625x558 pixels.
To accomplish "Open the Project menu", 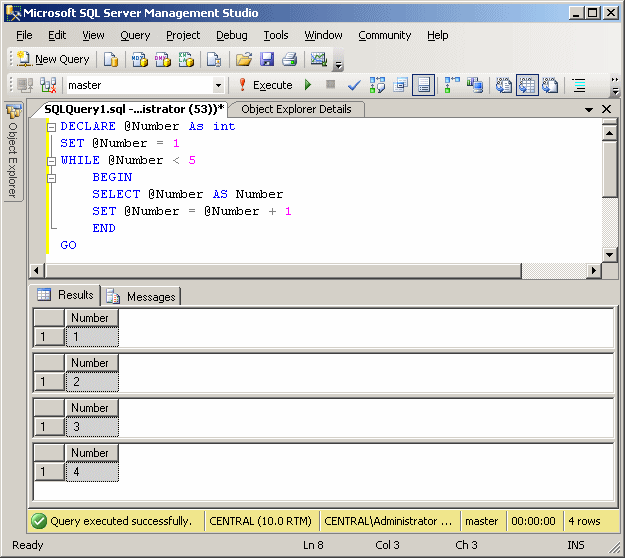I will click(183, 35).
